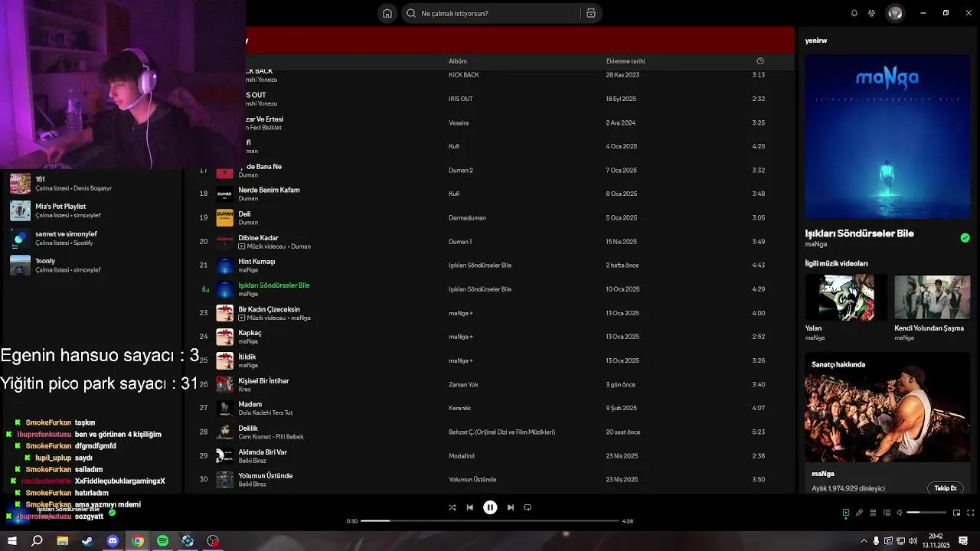980x551 pixels.
Task: Open the Yalan music video thumbnail
Action: pyautogui.click(x=846, y=297)
